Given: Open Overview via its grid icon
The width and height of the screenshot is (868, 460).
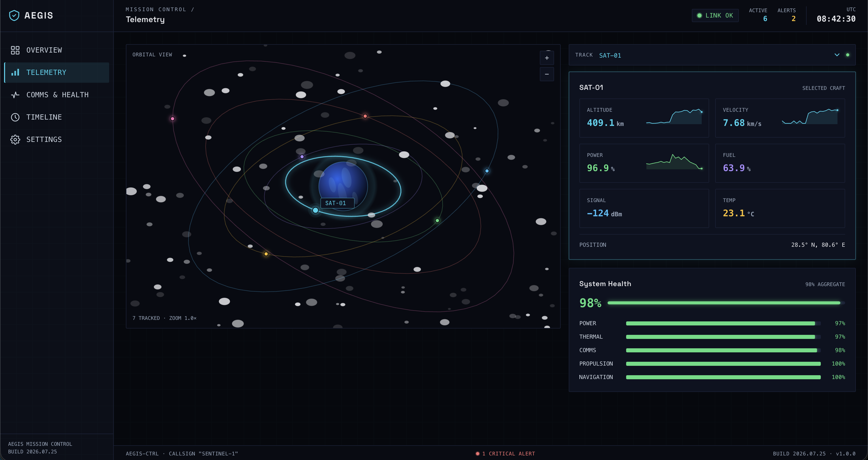Looking at the screenshot, I should [x=15, y=50].
